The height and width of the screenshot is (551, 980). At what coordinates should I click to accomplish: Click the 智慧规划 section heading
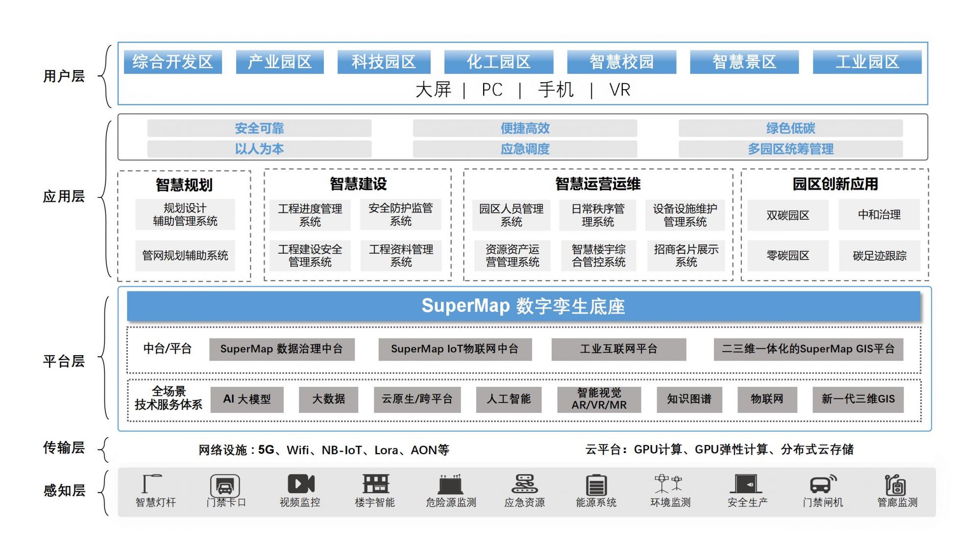pos(184,185)
